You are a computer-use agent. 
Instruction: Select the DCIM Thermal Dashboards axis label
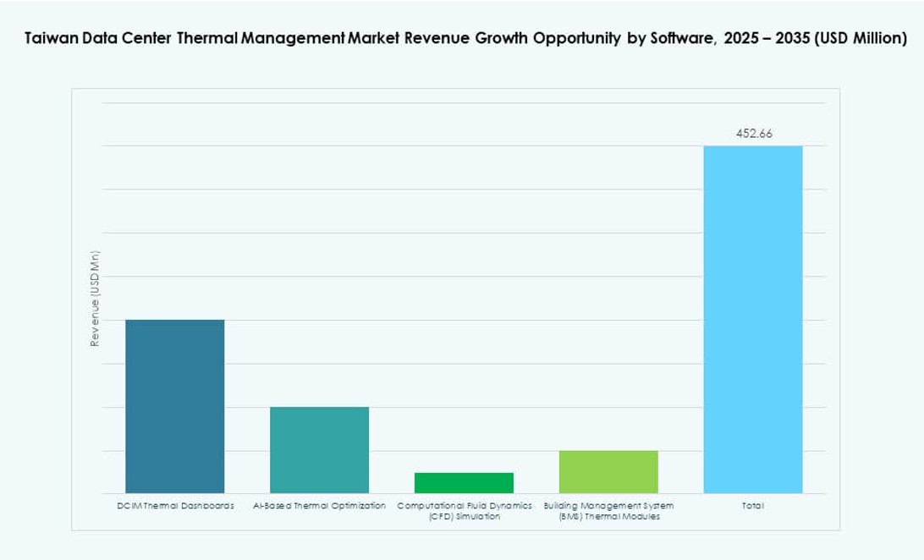pos(175,505)
